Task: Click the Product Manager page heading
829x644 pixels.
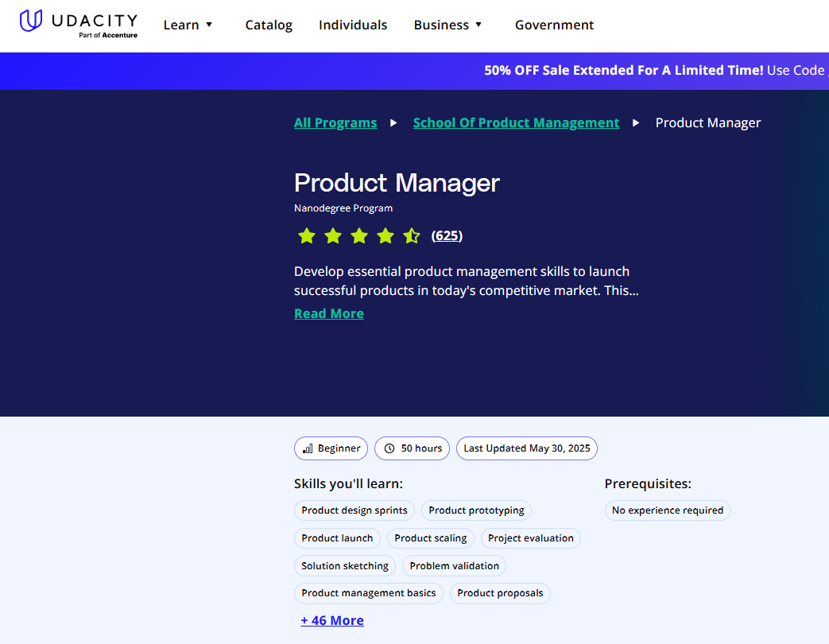Action: pyautogui.click(x=397, y=183)
